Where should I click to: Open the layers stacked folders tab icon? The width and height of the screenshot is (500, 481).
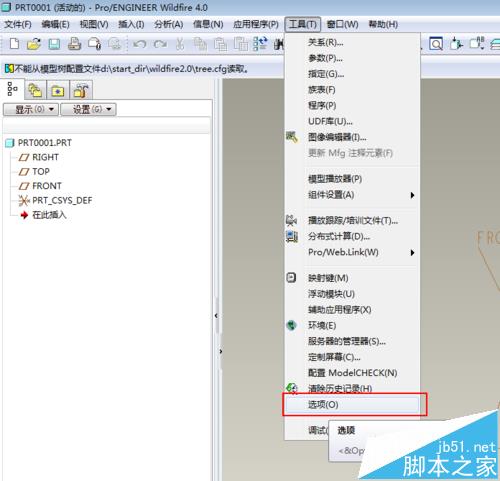(35, 90)
